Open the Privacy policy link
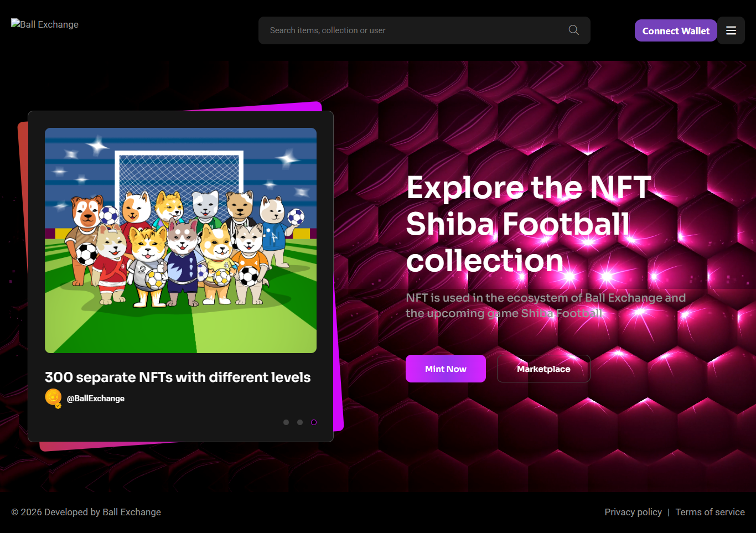Image resolution: width=756 pixels, height=533 pixels. pyautogui.click(x=633, y=512)
